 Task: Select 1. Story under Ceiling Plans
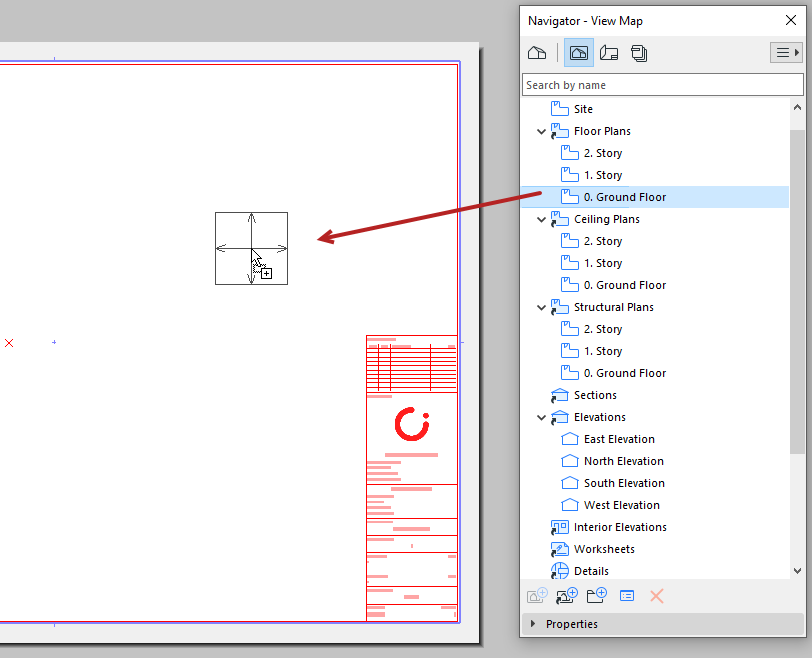603,264
